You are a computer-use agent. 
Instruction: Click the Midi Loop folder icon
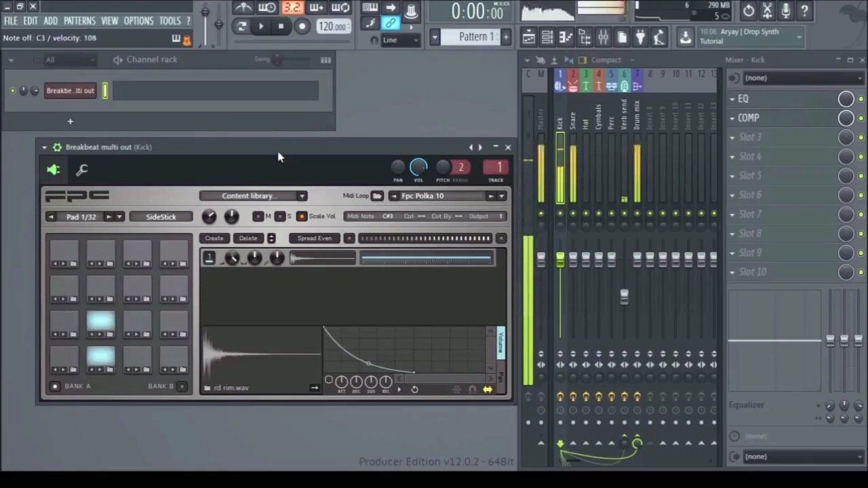[x=377, y=196]
